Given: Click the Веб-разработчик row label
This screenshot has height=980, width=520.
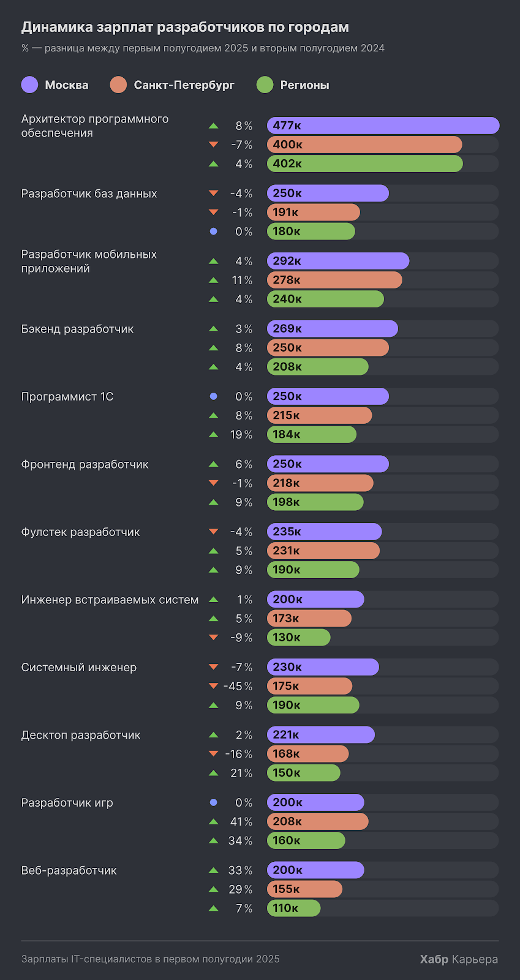Looking at the screenshot, I should pyautogui.click(x=69, y=870).
